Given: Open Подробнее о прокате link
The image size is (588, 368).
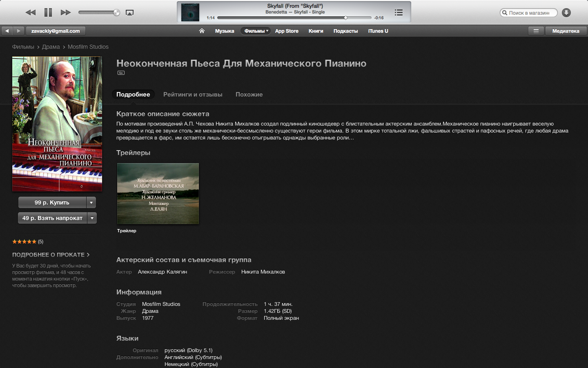Looking at the screenshot, I should point(51,255).
